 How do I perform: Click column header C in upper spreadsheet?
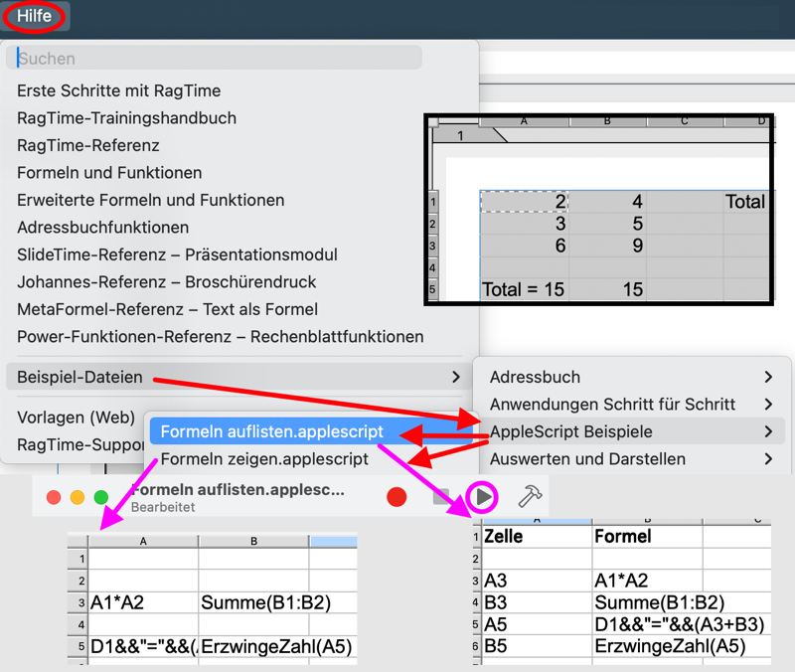click(685, 121)
